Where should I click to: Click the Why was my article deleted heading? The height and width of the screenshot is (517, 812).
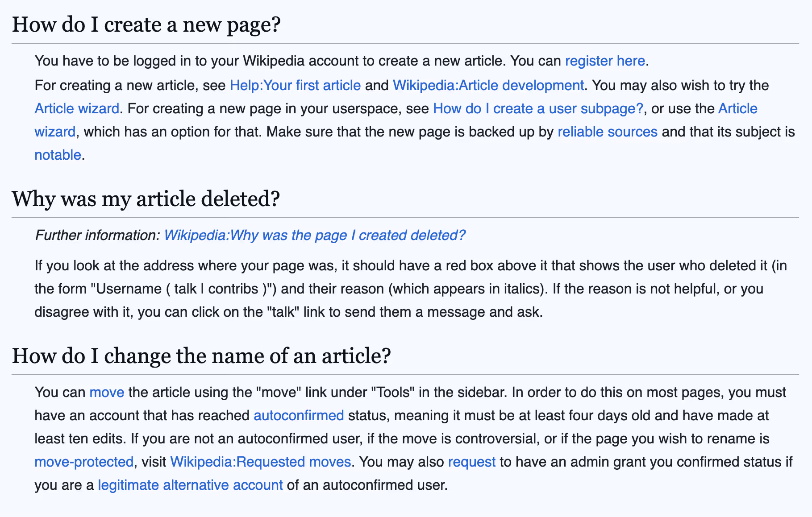[146, 199]
